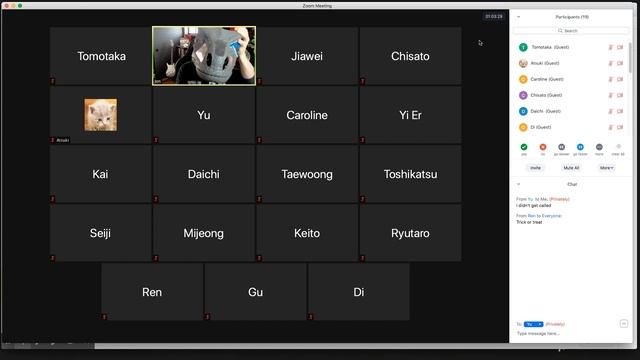Toggle Caroline's microphone in participants list
This screenshot has height=360, width=640.
click(611, 79)
